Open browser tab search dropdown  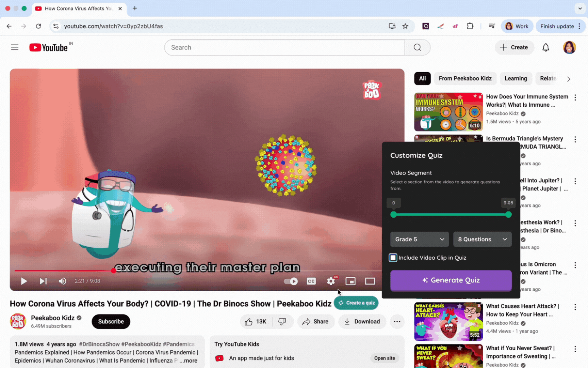(x=580, y=8)
